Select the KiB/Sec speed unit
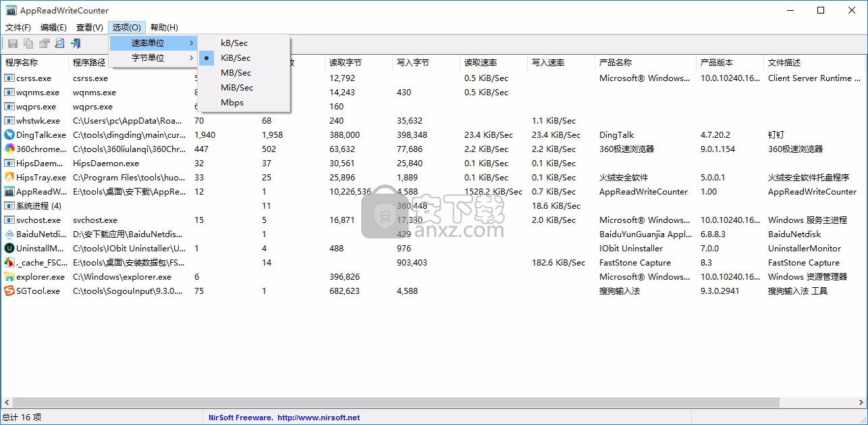This screenshot has width=868, height=425. (244, 58)
